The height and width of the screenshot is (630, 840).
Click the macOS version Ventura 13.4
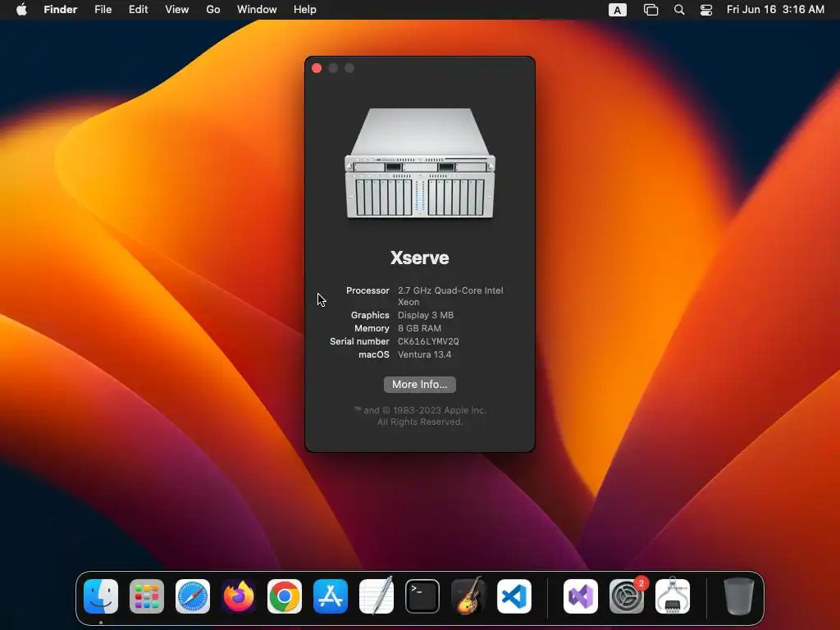pos(424,354)
